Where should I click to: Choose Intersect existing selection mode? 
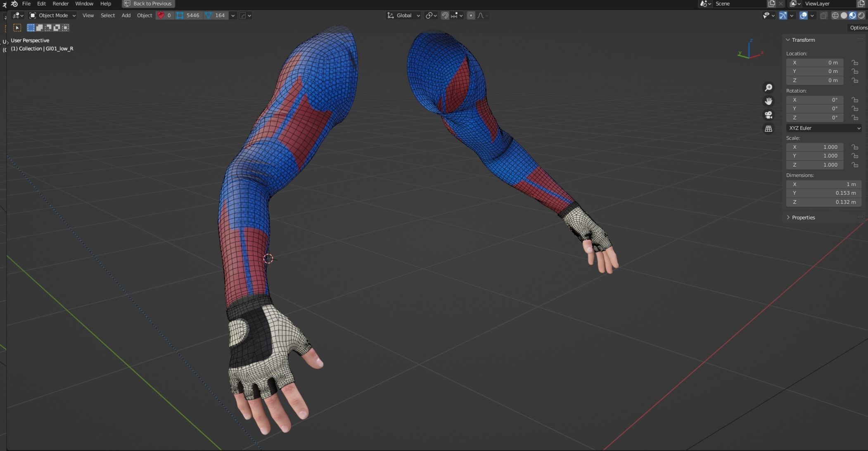point(66,28)
